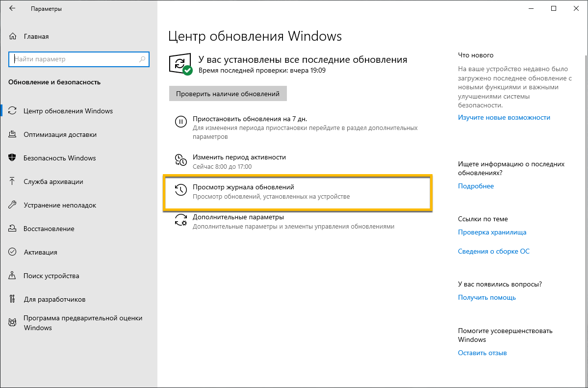Click the Troubleshoot wrench icon
The height and width of the screenshot is (388, 588).
click(13, 205)
